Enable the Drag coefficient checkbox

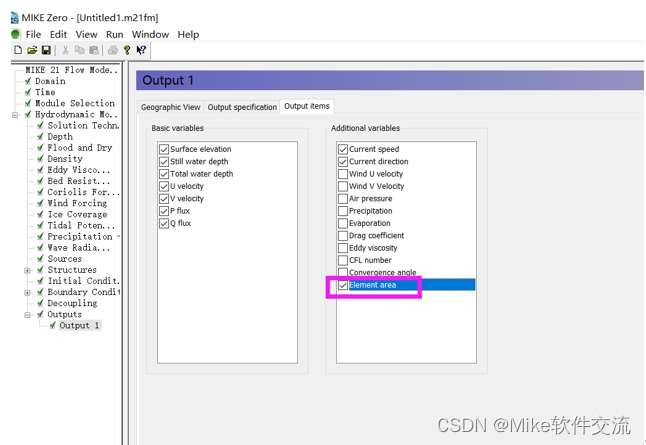tap(343, 236)
